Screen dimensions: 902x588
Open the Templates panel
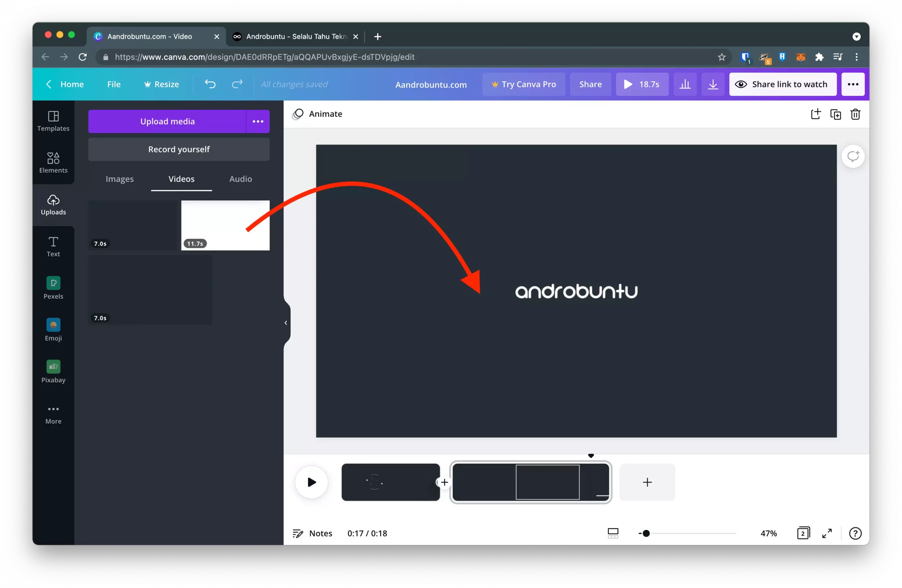(53, 121)
